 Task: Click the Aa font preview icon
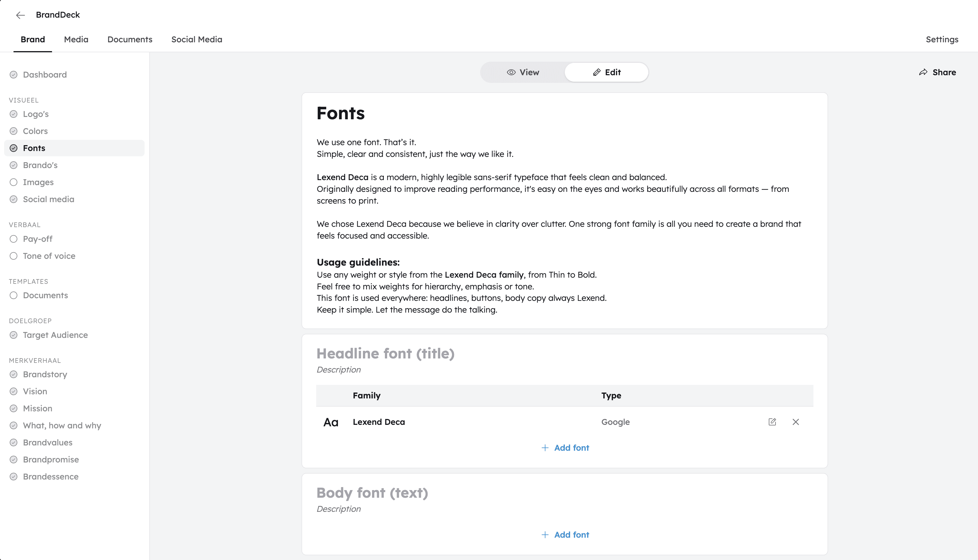pyautogui.click(x=331, y=422)
